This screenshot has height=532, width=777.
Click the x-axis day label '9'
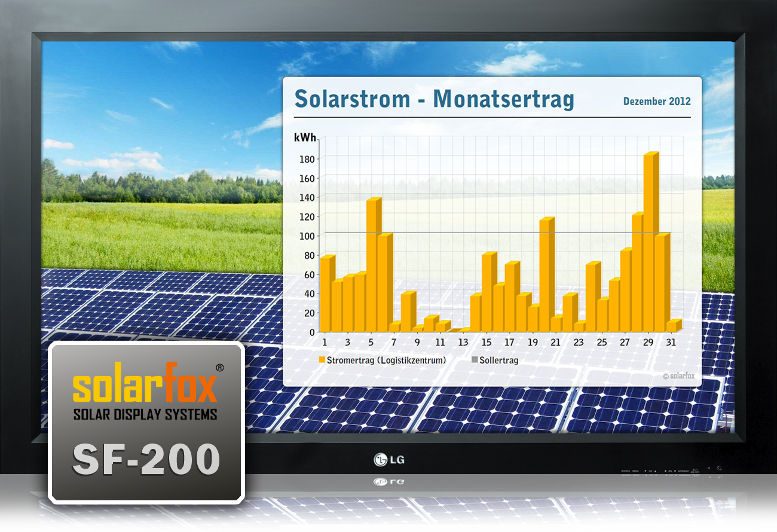417,343
